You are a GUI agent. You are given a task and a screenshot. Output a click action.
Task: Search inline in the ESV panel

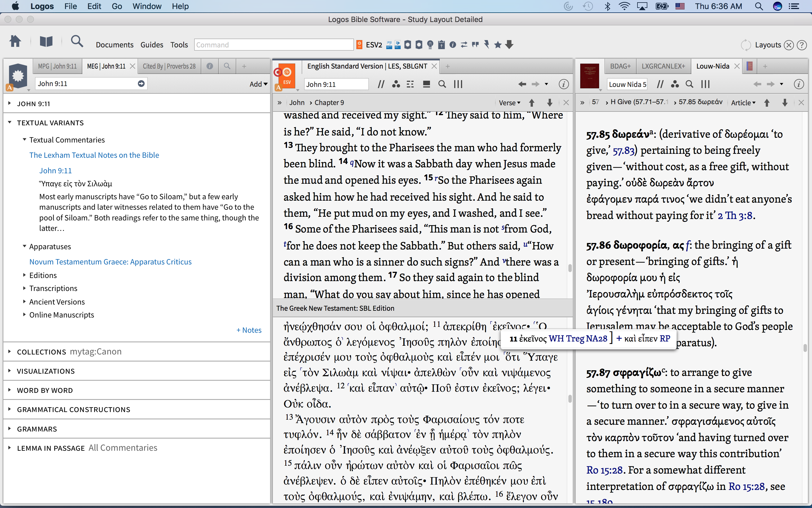442,84
